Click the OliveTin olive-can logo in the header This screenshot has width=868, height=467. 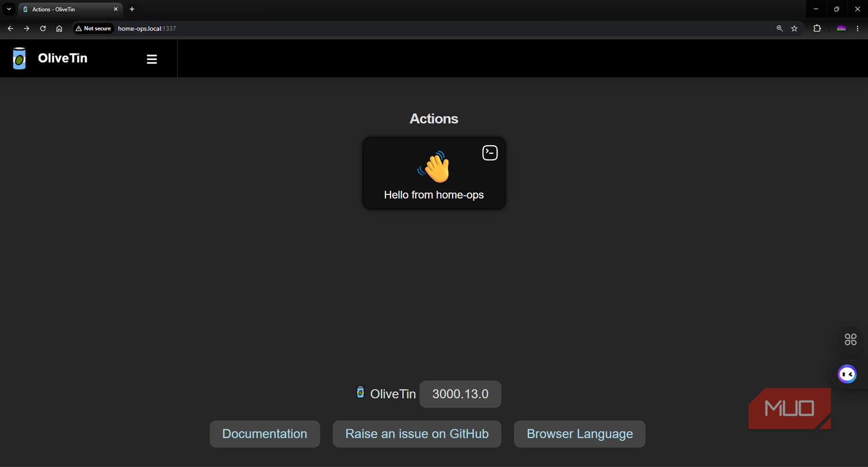[x=19, y=58]
